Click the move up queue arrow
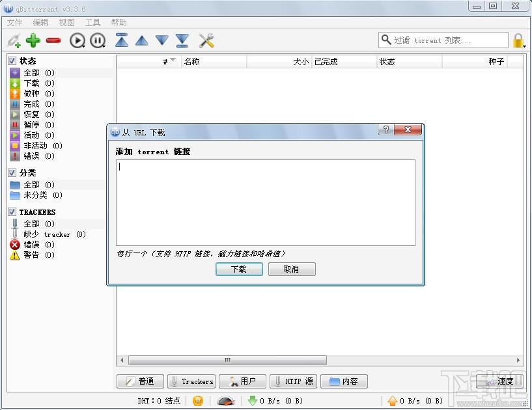This screenshot has width=532, height=410. [x=142, y=41]
